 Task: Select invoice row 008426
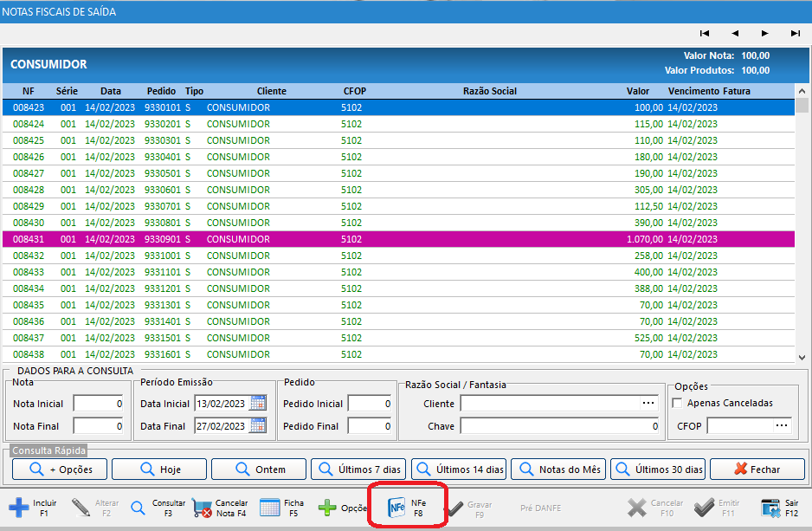click(399, 157)
